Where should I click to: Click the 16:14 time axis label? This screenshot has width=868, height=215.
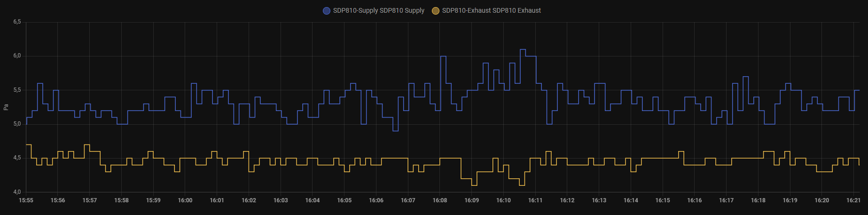[x=631, y=200]
